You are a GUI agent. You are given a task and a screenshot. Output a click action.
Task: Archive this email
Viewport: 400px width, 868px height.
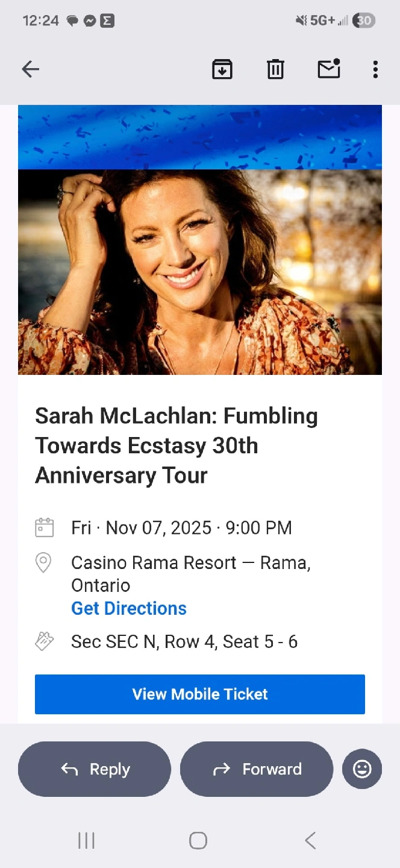[x=222, y=69]
